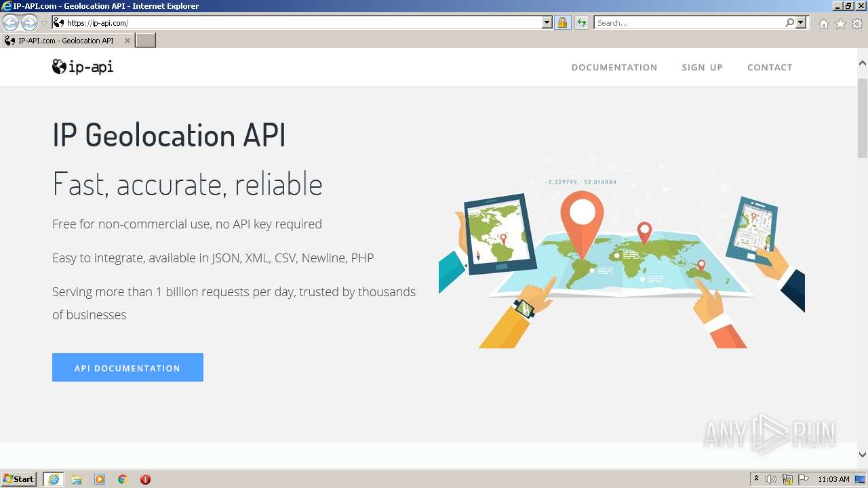Open the recent pages dropdown arrow
868x488 pixels.
44,23
